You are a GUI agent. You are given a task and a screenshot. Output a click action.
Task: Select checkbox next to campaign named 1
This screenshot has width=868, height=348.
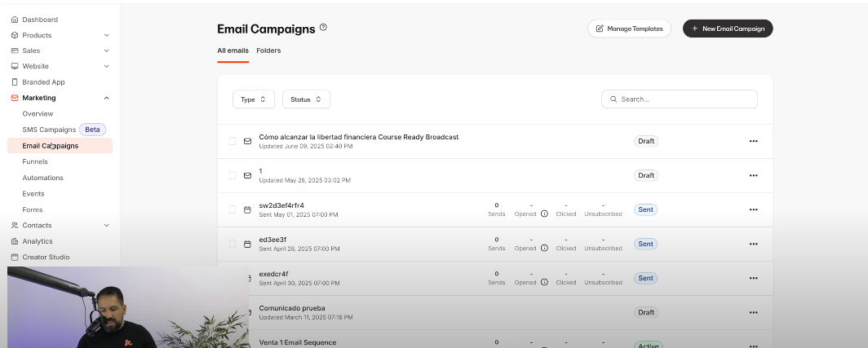point(232,175)
